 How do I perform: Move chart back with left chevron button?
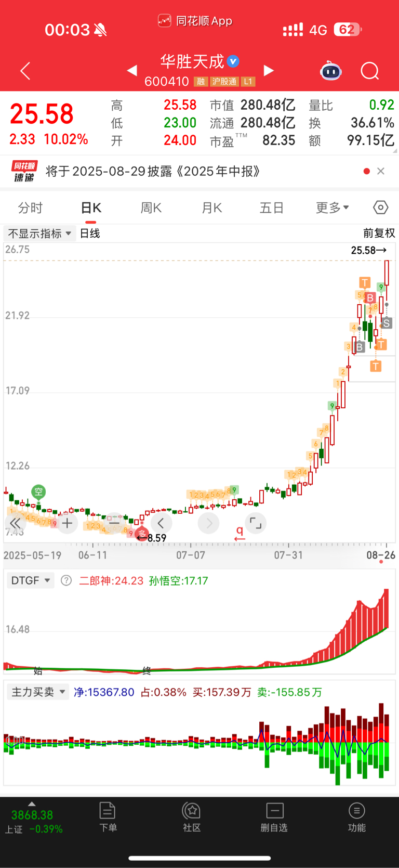[161, 523]
